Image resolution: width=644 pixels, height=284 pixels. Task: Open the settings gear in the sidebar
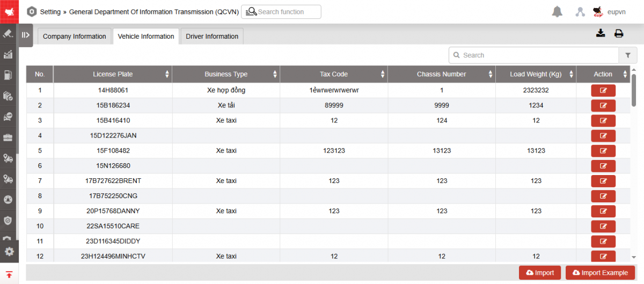[9, 251]
